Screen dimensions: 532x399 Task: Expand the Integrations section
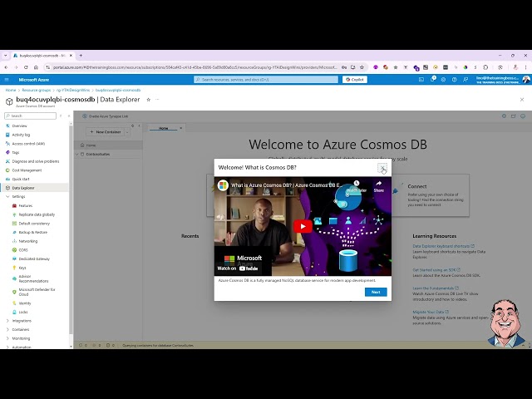(7, 321)
